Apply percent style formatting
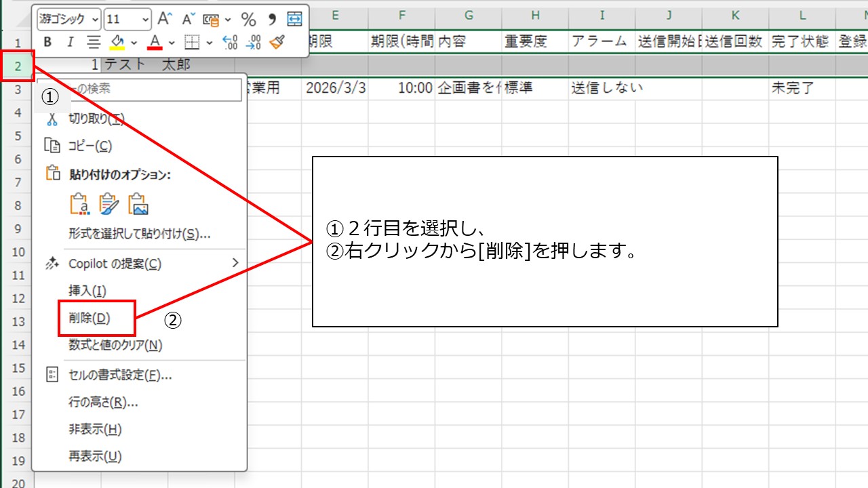Image resolution: width=868 pixels, height=488 pixels. pyautogui.click(x=249, y=19)
